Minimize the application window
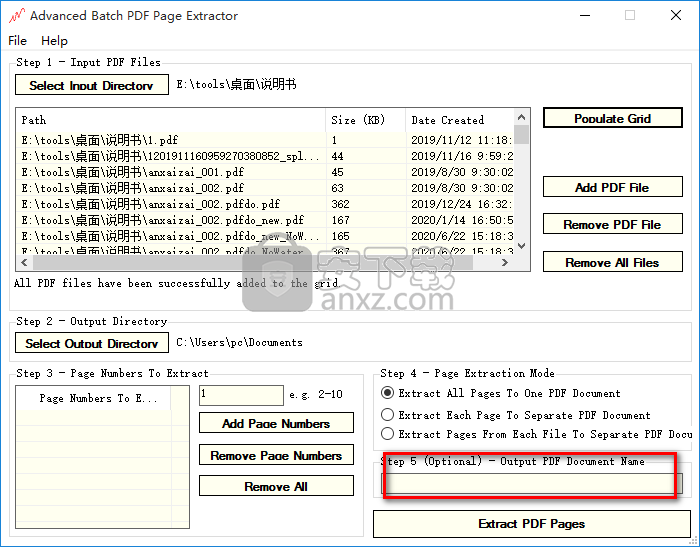 click(x=585, y=15)
